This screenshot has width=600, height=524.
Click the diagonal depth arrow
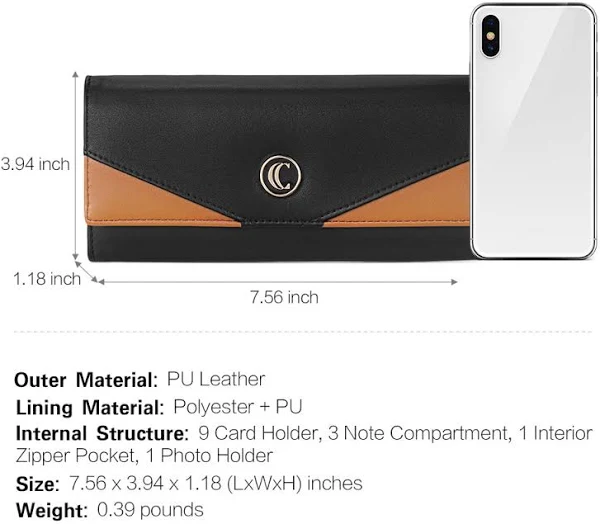(x=86, y=272)
